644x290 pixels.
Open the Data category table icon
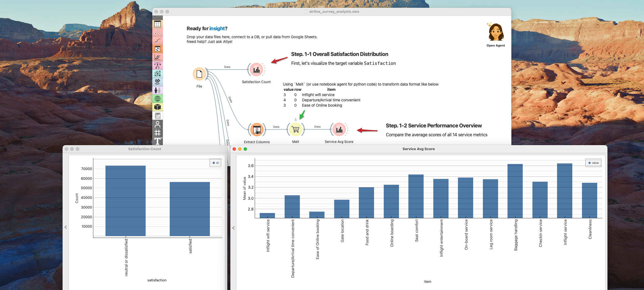[158, 24]
